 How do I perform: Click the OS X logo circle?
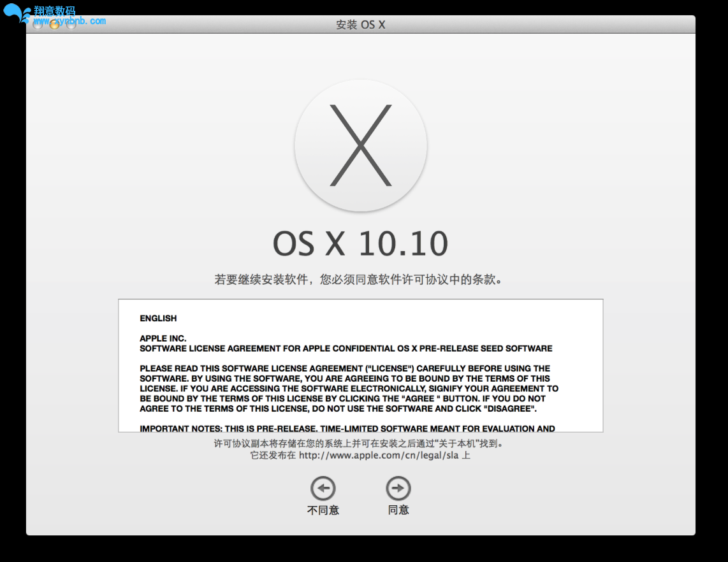pyautogui.click(x=361, y=145)
